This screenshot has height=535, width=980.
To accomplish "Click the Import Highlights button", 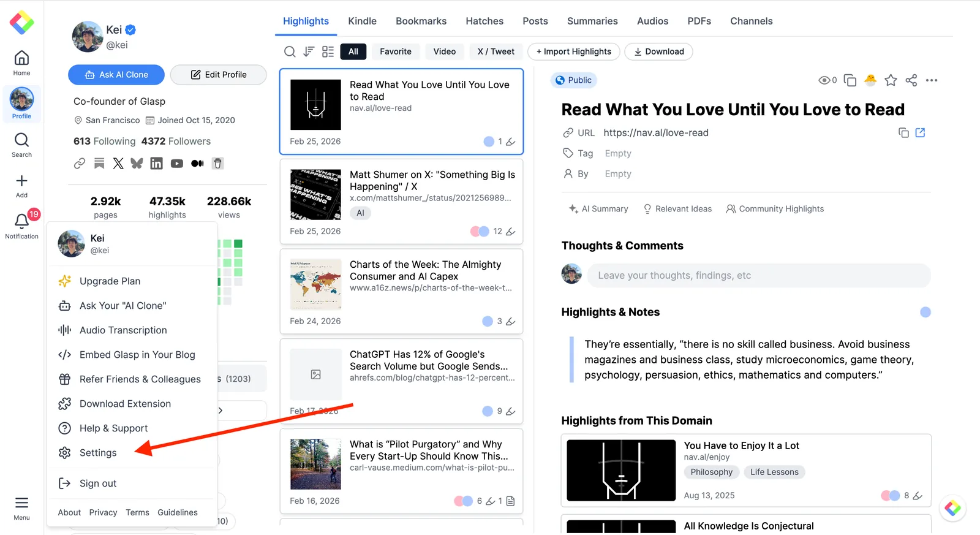I will click(574, 51).
